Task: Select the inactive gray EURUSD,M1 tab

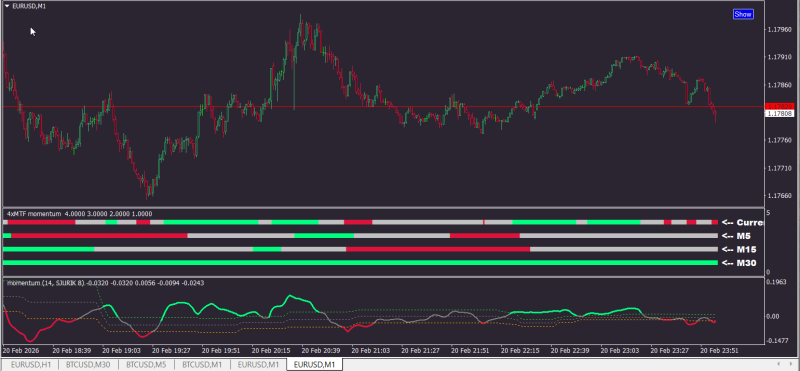Action: [258, 365]
